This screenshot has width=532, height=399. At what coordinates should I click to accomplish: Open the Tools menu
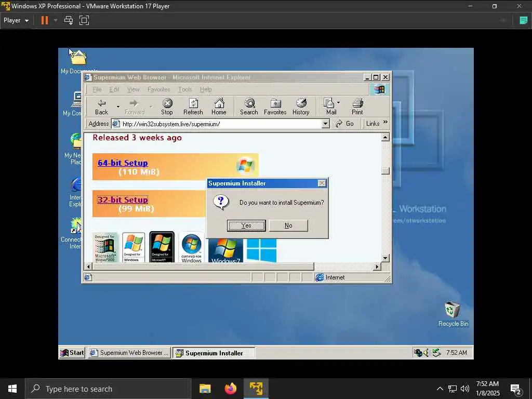185,89
